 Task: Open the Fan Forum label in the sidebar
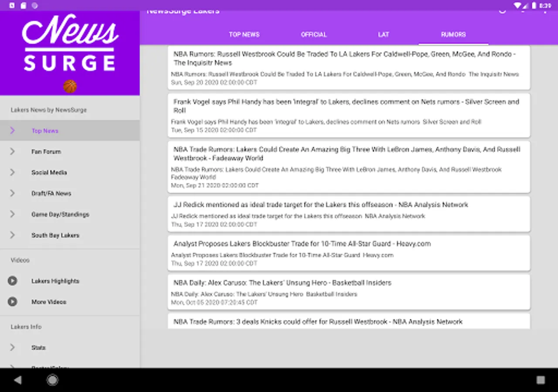(46, 152)
